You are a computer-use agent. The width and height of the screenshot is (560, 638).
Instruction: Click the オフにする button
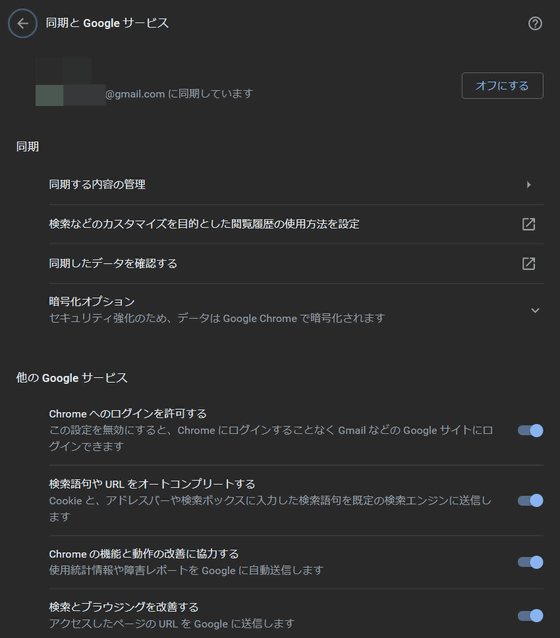click(502, 85)
